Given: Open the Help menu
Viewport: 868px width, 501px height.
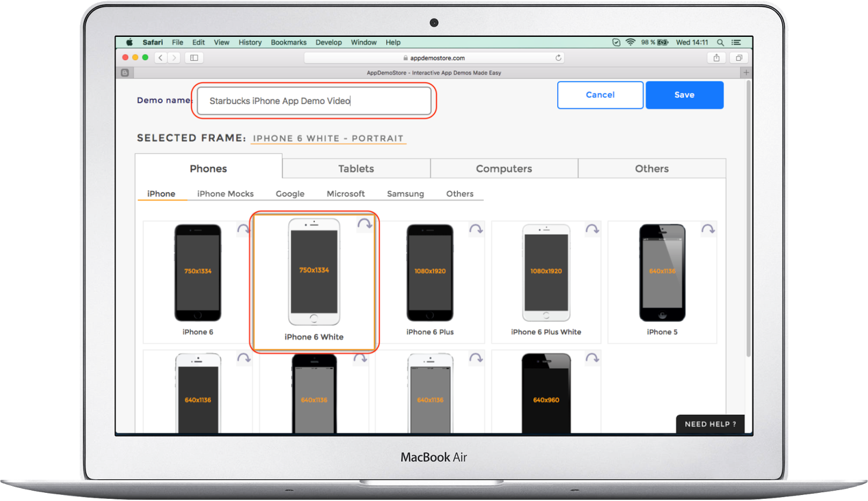Looking at the screenshot, I should click(393, 42).
